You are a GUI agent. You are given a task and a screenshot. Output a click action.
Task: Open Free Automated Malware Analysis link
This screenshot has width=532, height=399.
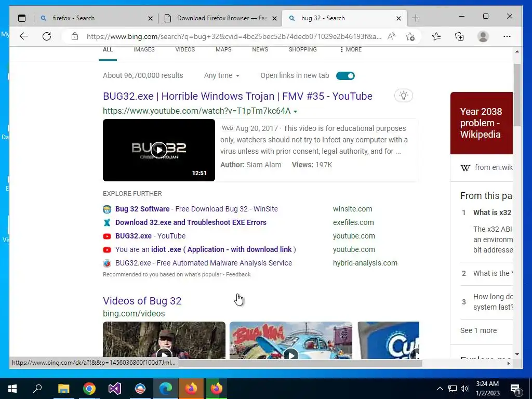pyautogui.click(x=204, y=263)
